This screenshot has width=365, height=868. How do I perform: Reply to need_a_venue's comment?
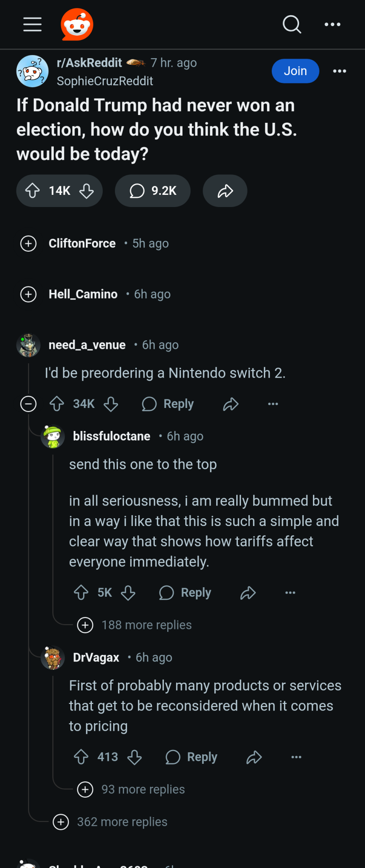(168, 404)
